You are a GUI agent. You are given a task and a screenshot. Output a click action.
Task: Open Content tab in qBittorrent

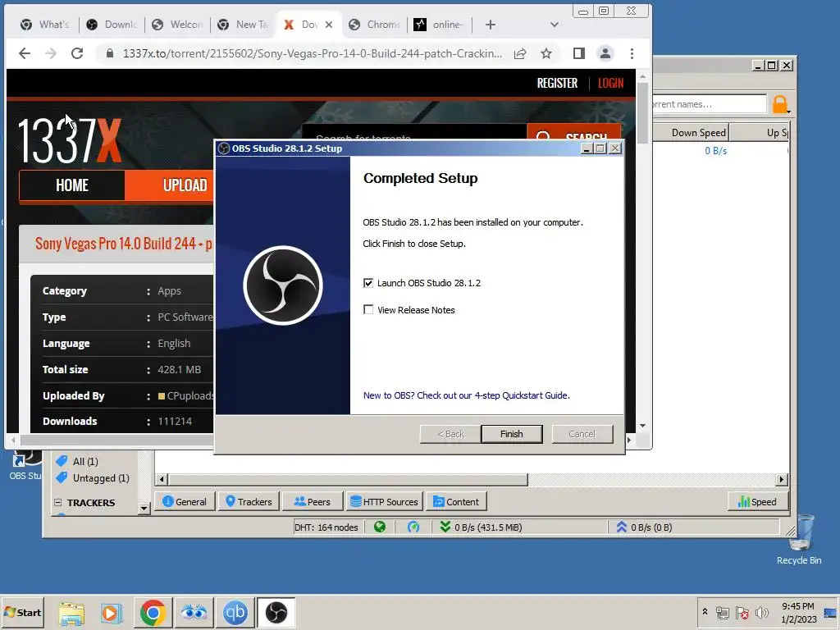pyautogui.click(x=456, y=502)
